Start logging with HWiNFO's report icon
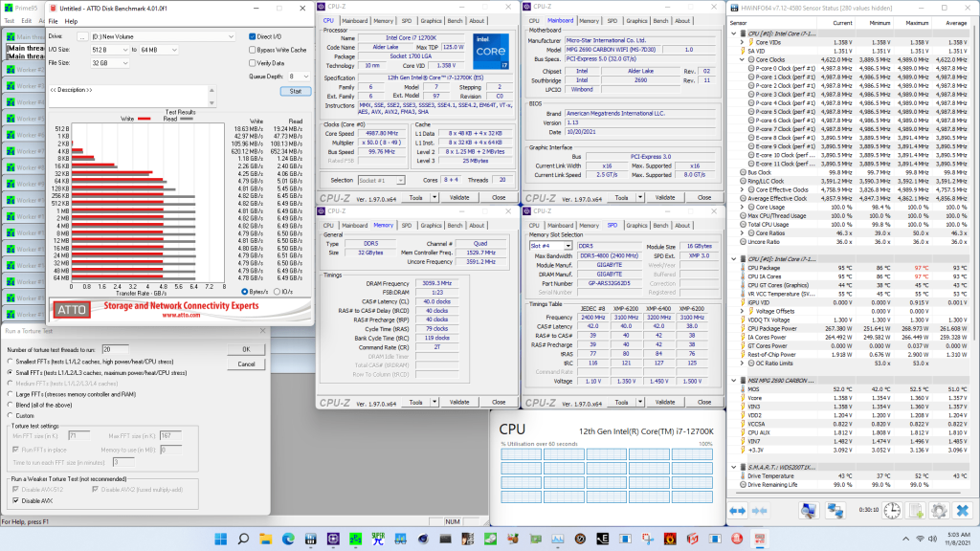Image resolution: width=980 pixels, height=551 pixels. click(916, 510)
